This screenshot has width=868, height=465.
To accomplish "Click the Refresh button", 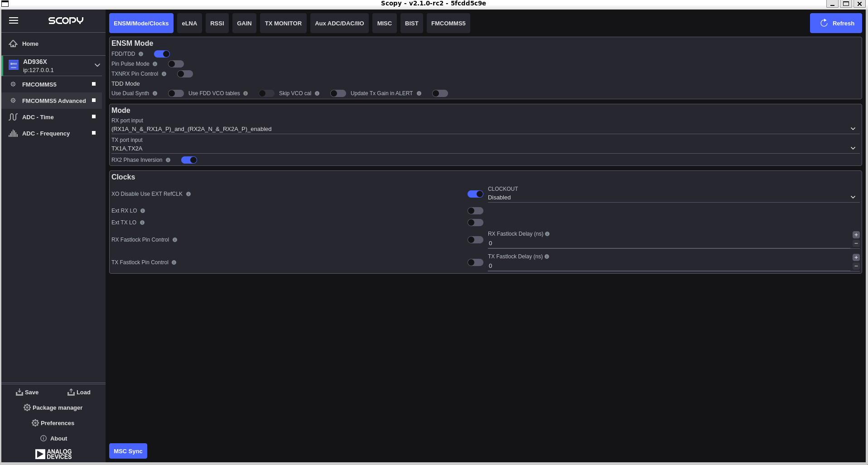I will click(x=836, y=23).
